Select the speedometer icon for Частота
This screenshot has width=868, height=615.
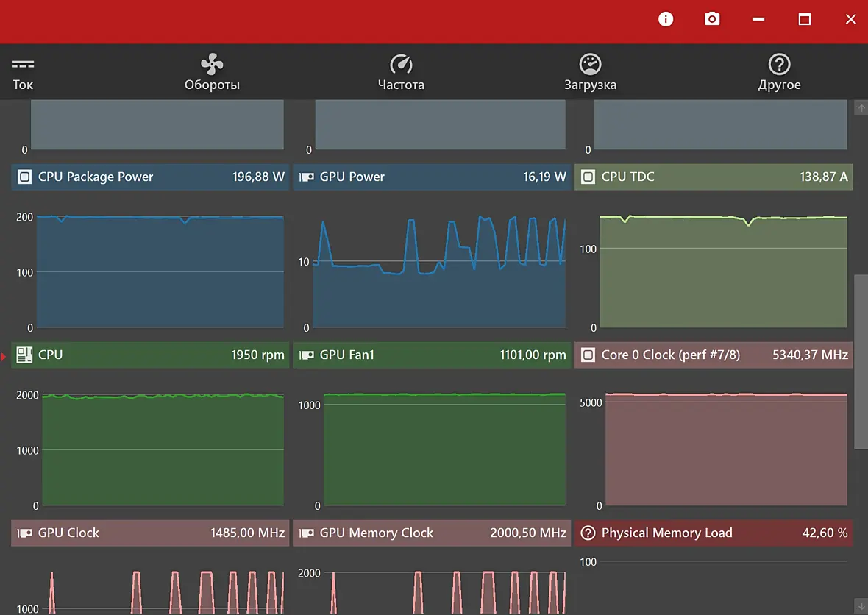tap(401, 64)
